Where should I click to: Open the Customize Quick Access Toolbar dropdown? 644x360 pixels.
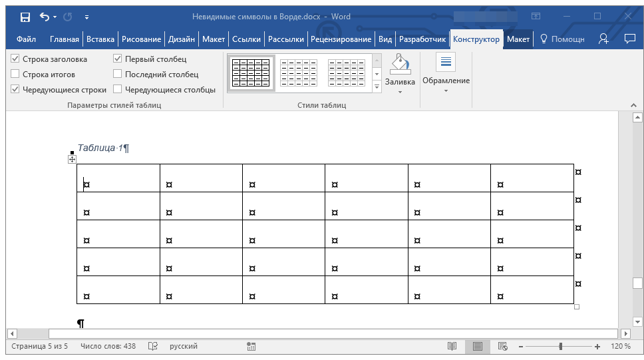pos(87,17)
